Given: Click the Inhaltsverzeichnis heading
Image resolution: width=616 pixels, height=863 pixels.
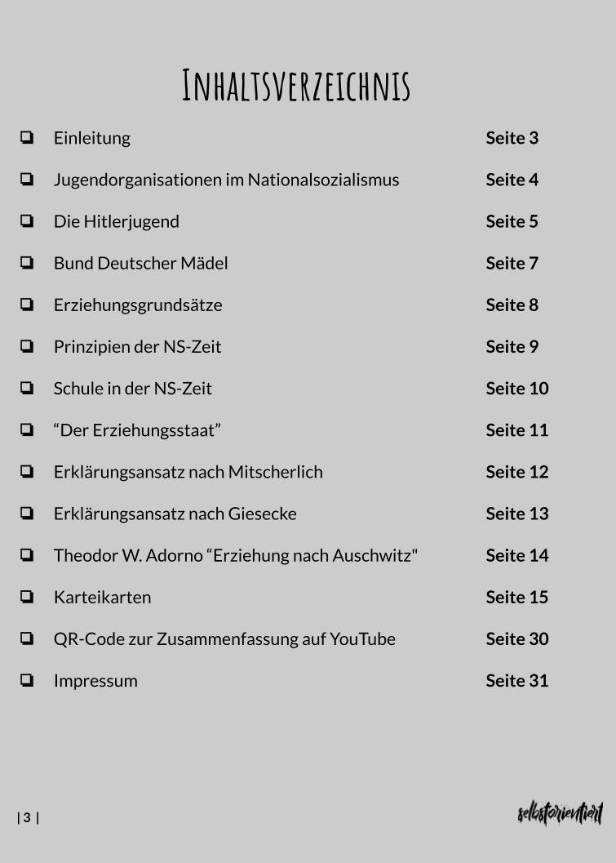Looking at the screenshot, I should (295, 87).
